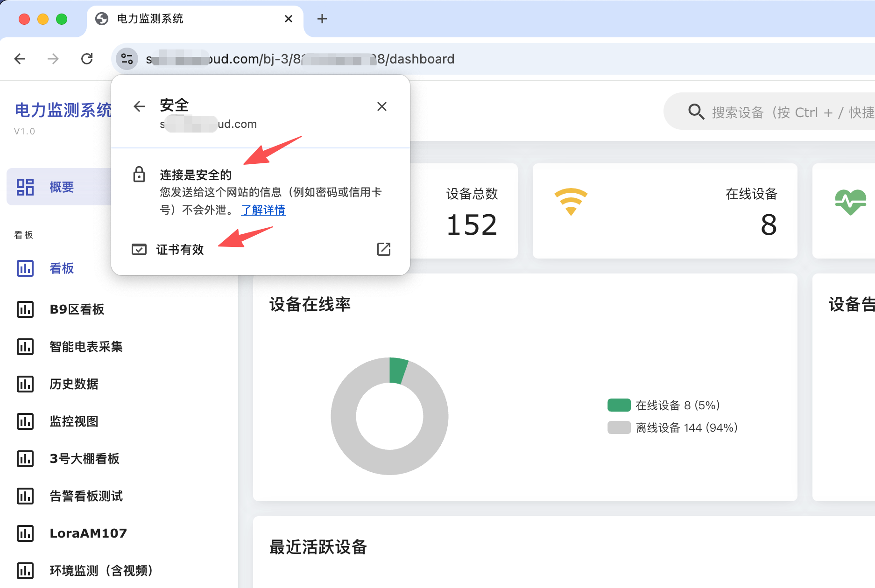Image resolution: width=875 pixels, height=588 pixels.
Task: Go to 历史数据 in sidebar
Action: click(74, 384)
